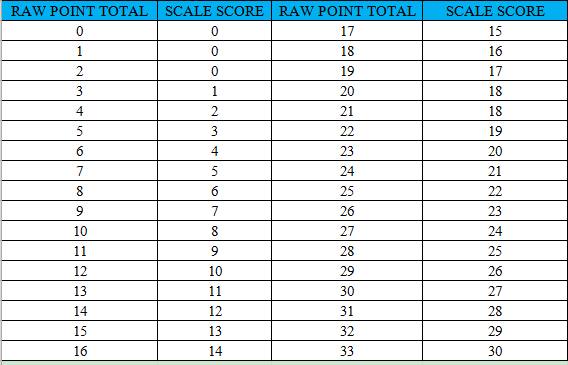Select scale score cell showing 30
Image resolution: width=568 pixels, height=365 pixels.
pos(495,351)
